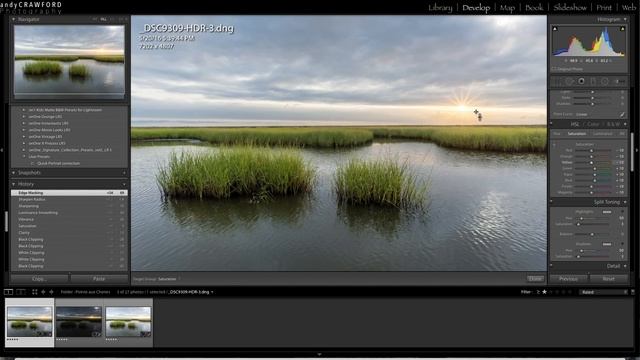
Task: Toggle the filmstrip filter switch
Action: (633, 292)
